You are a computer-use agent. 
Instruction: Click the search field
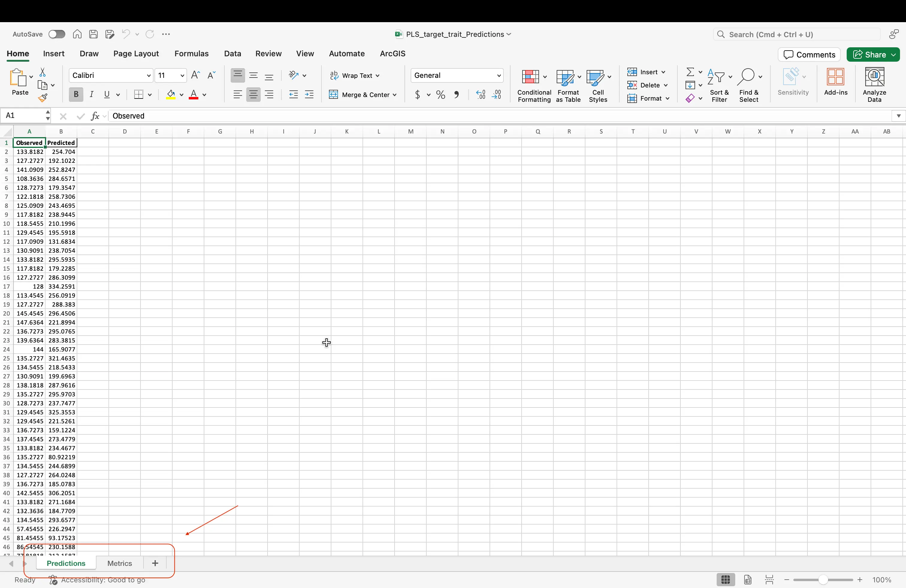[x=796, y=35]
